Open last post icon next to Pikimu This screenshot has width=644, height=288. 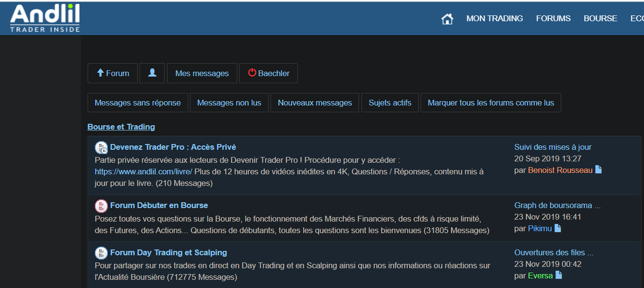point(557,228)
